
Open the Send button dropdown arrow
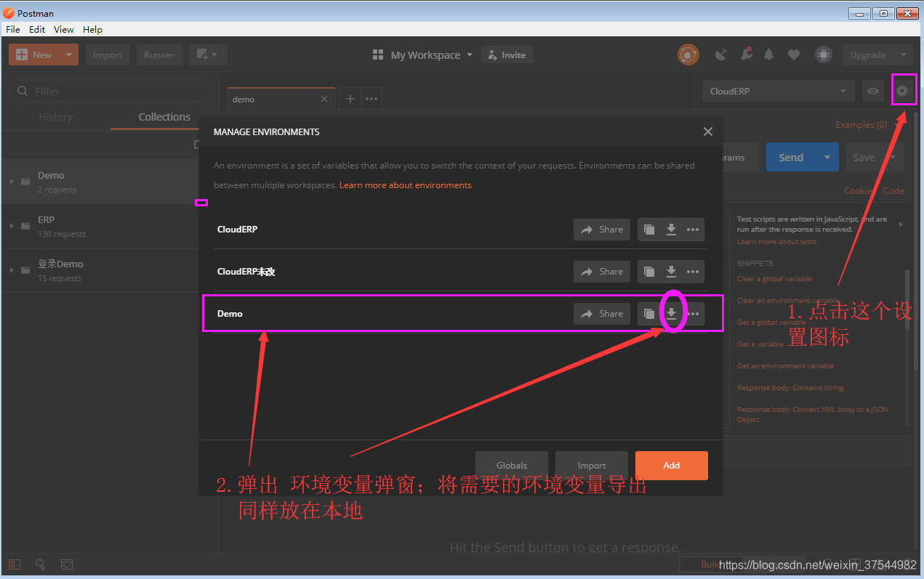click(827, 157)
